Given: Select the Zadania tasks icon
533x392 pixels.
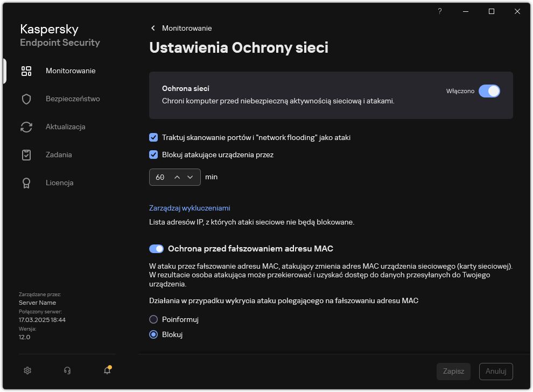Looking at the screenshot, I should click(x=26, y=155).
